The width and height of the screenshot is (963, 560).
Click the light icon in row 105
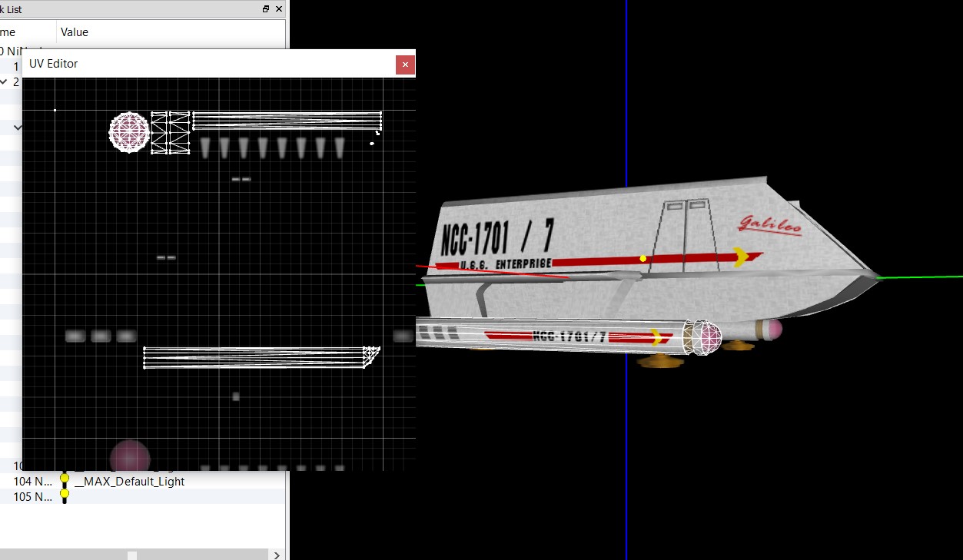click(65, 496)
